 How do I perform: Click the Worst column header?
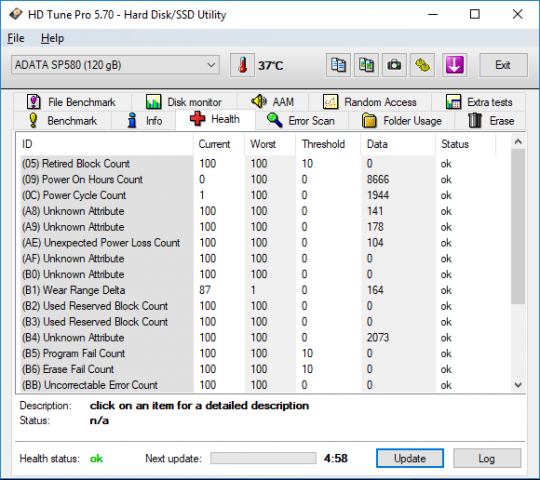pyautogui.click(x=270, y=144)
